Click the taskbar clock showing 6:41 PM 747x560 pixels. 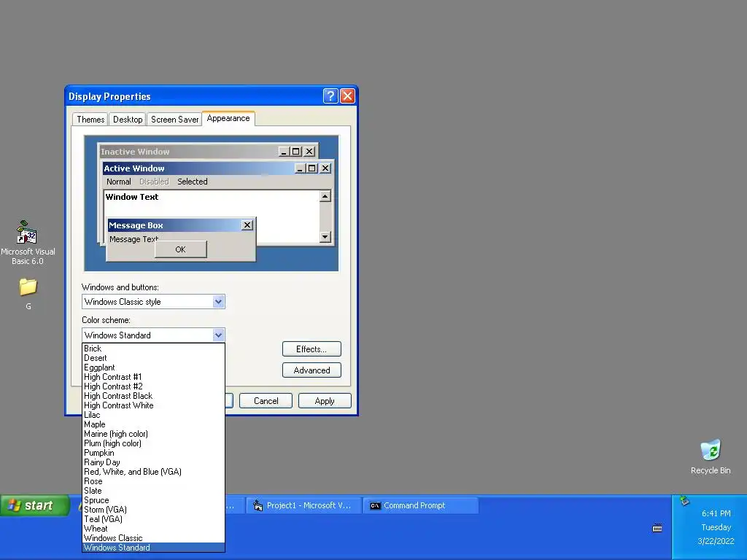pos(716,513)
